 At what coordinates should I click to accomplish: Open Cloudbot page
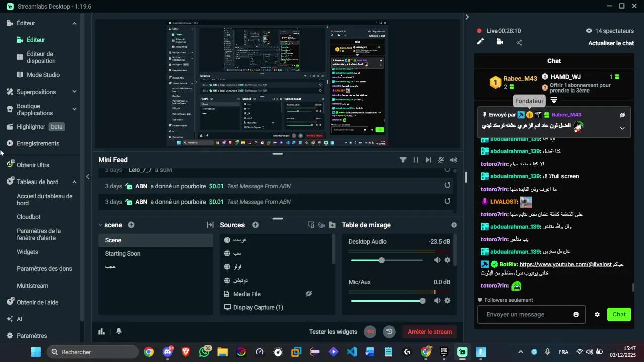pyautogui.click(x=29, y=217)
